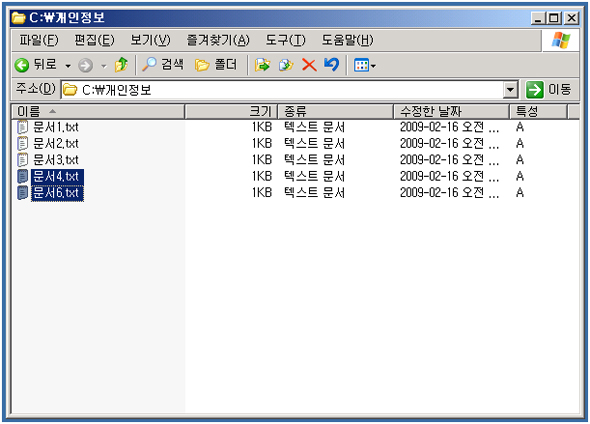This screenshot has width=590, height=424.
Task: Click attribute A in 문서2.txt row
Action: coord(520,143)
